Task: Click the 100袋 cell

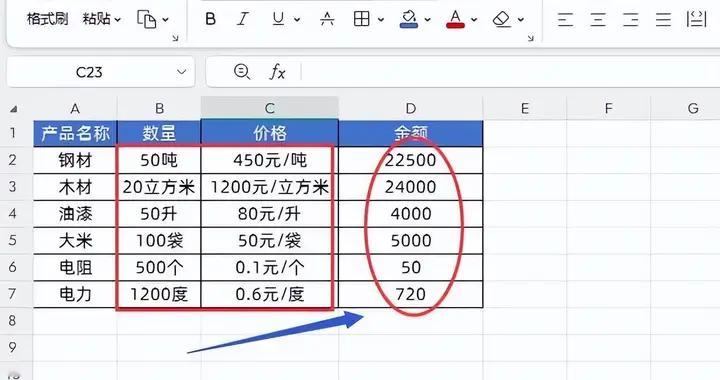Action: tap(159, 240)
